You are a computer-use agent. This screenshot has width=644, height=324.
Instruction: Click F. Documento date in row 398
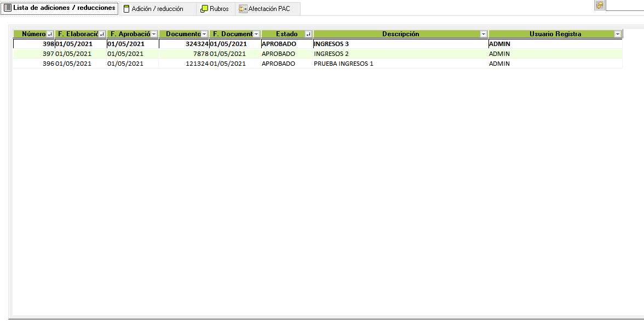click(235, 44)
